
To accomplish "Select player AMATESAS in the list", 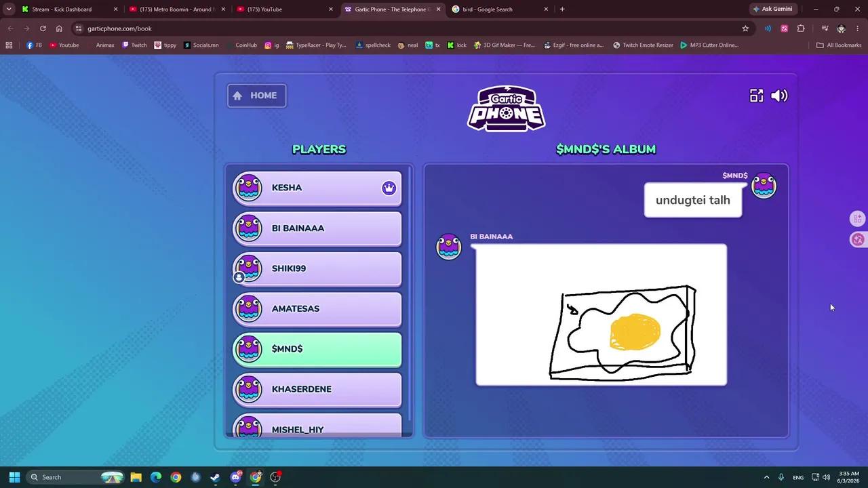I will (x=317, y=308).
